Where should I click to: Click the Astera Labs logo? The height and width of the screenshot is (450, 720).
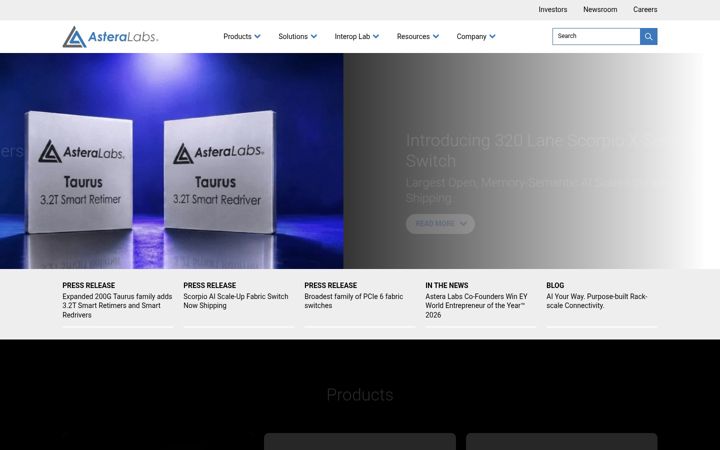point(110,37)
